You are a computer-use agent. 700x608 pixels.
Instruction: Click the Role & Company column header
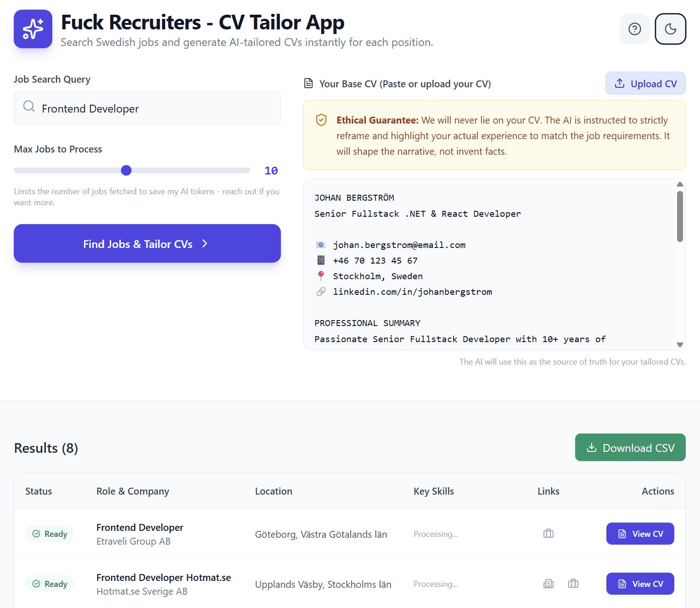coord(133,491)
